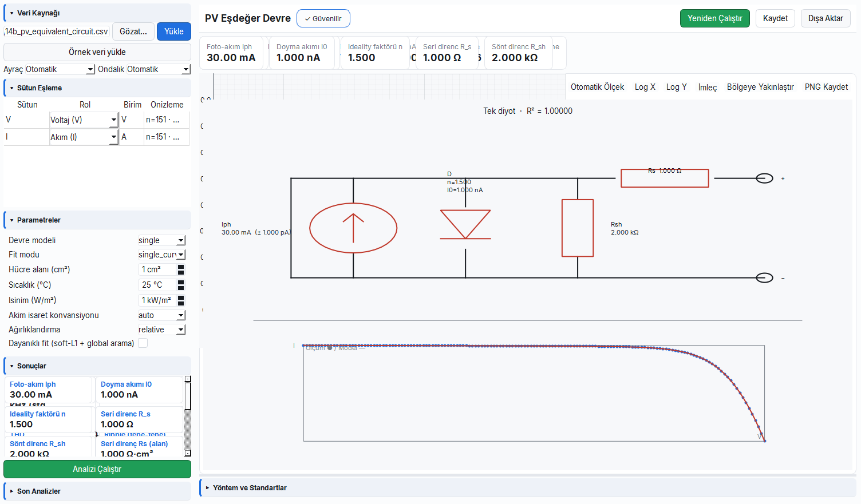Click Isinim stepper control

tap(181, 300)
